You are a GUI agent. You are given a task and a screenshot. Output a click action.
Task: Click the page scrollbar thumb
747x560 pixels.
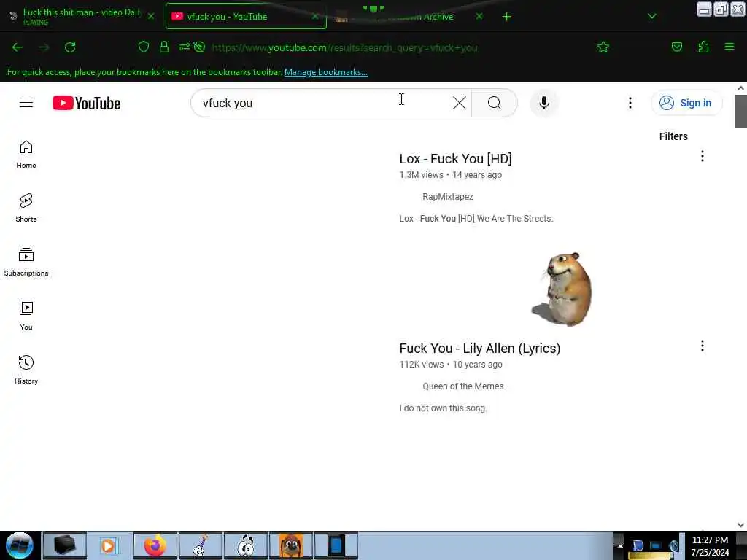click(740, 112)
